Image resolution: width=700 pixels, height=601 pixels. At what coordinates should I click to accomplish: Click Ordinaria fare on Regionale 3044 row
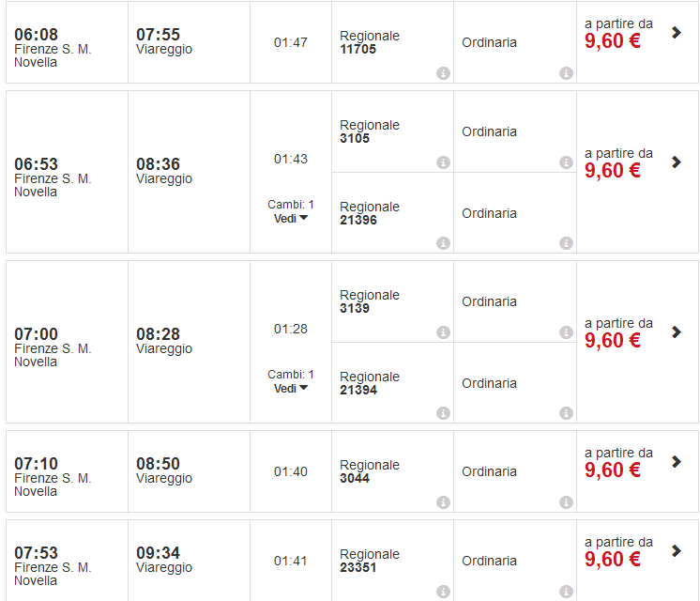tap(489, 471)
